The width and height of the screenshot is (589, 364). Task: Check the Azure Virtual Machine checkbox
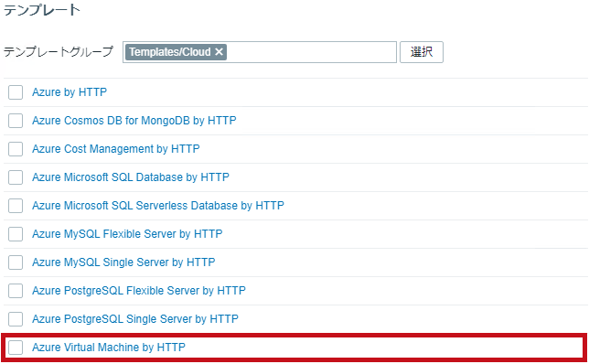(x=16, y=348)
